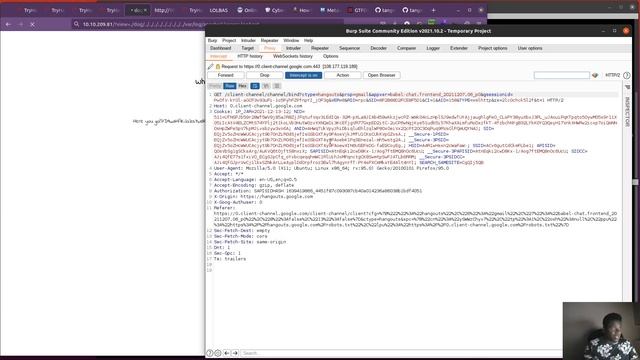Switch to the GTFO browser tab

tap(358, 10)
